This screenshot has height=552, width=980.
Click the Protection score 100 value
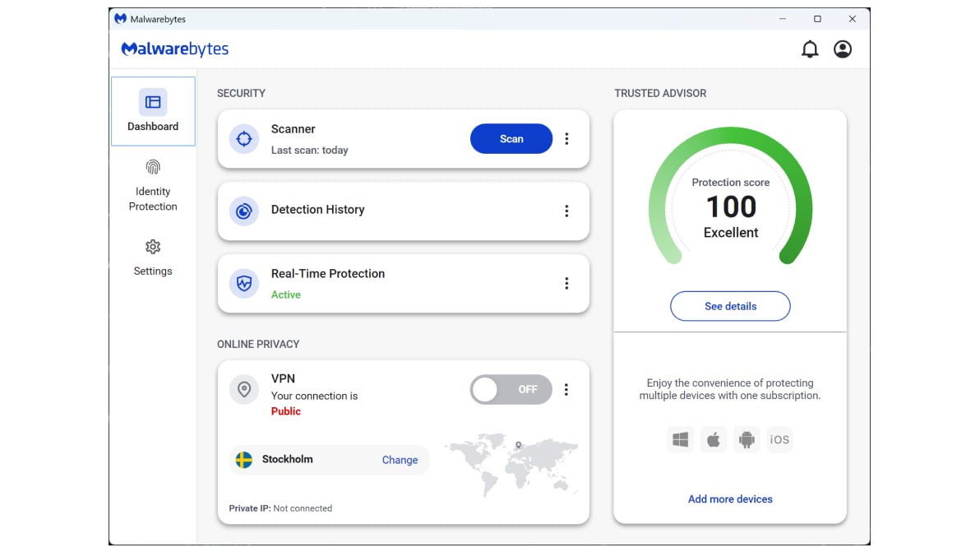[731, 207]
